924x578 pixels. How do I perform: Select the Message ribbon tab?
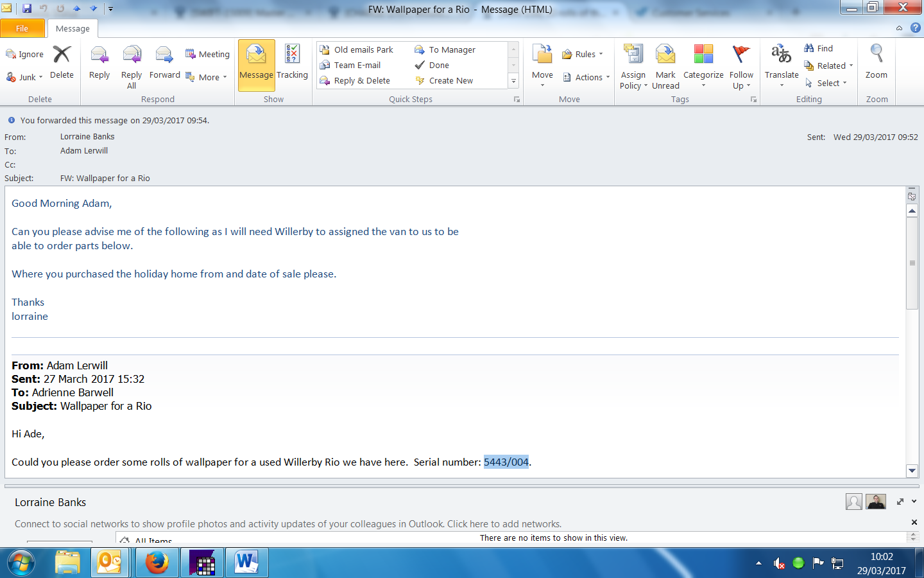click(73, 28)
